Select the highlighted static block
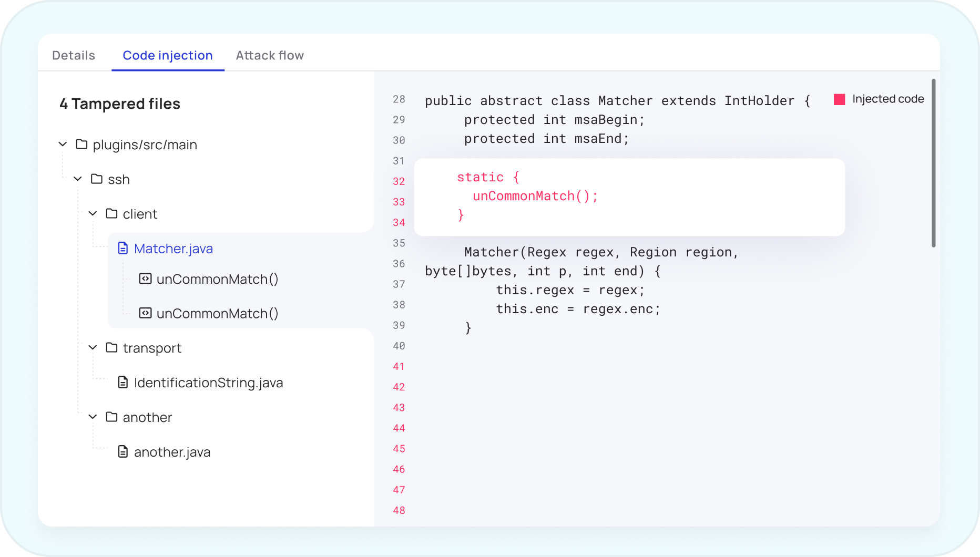The height and width of the screenshot is (557, 980). pos(629,197)
